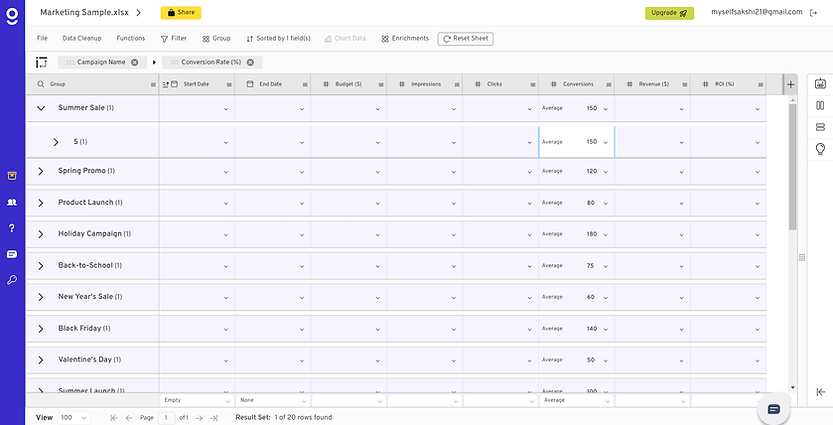
Task: Remove the Conversion Rate (%) grouping chip
Action: click(250, 62)
